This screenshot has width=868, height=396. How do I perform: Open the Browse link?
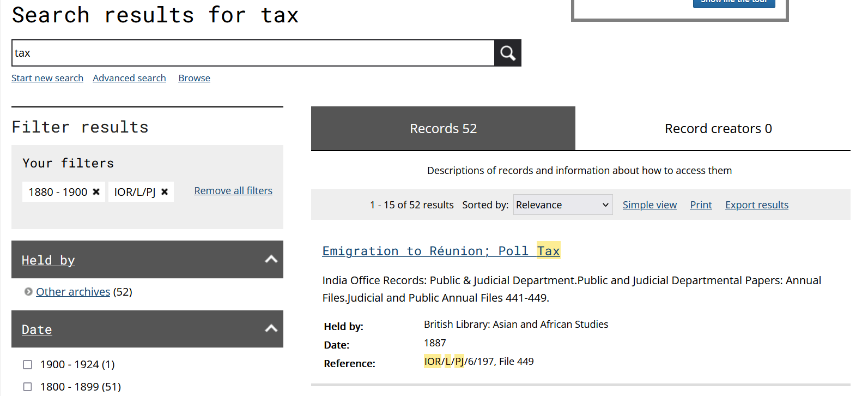point(194,78)
